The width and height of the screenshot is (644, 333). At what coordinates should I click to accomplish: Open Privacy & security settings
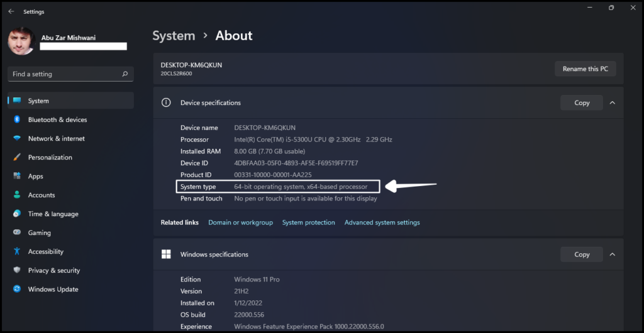[70, 270]
